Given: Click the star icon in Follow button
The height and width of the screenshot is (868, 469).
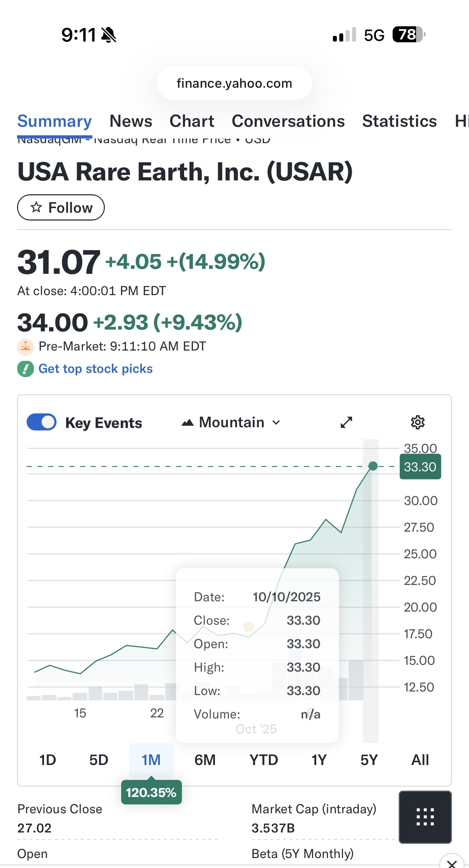Looking at the screenshot, I should pyautogui.click(x=36, y=207).
